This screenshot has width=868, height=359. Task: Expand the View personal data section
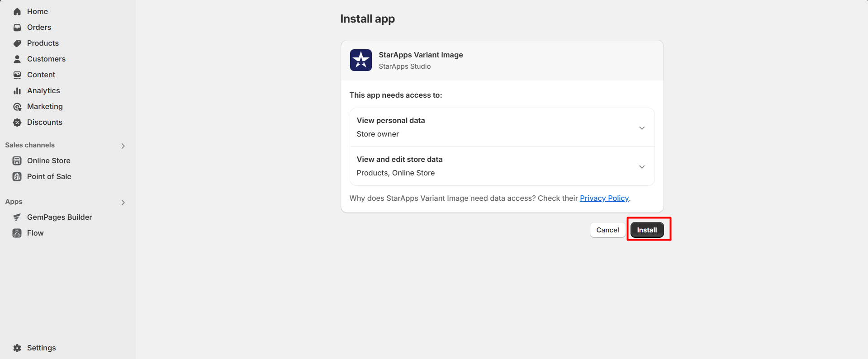(x=642, y=128)
